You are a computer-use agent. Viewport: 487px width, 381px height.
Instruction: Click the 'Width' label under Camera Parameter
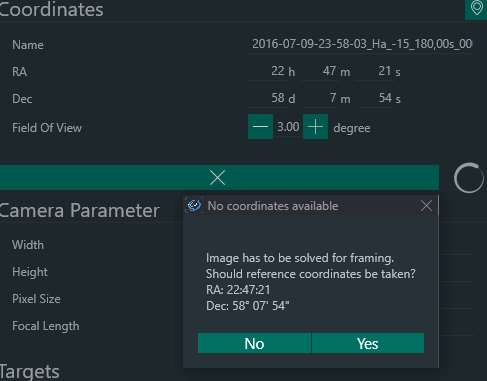[28, 245]
